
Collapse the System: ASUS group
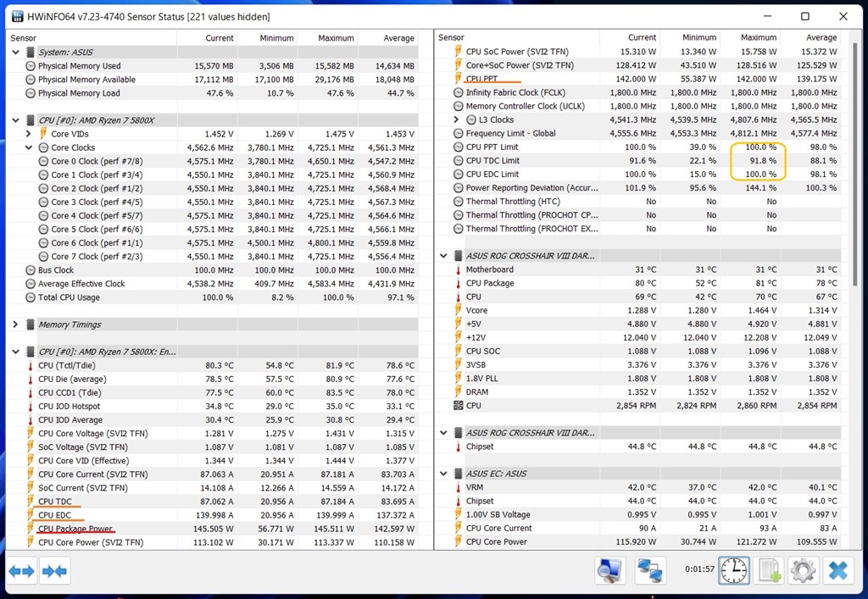click(x=15, y=52)
